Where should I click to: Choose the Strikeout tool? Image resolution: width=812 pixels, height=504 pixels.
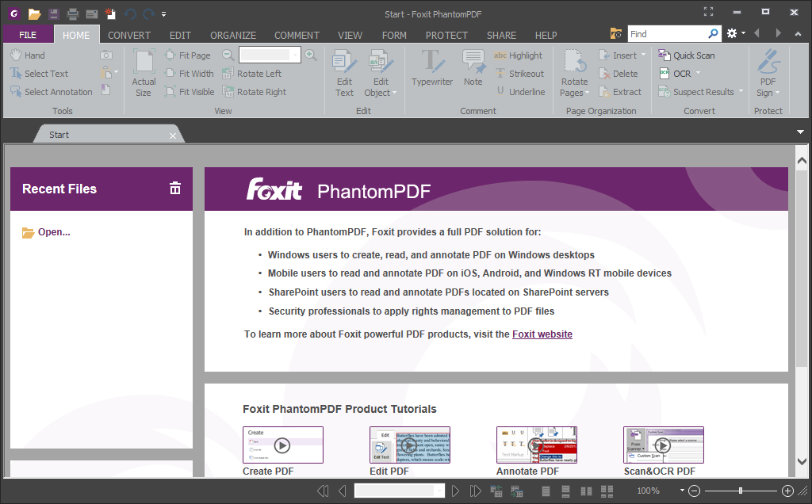tap(520, 74)
